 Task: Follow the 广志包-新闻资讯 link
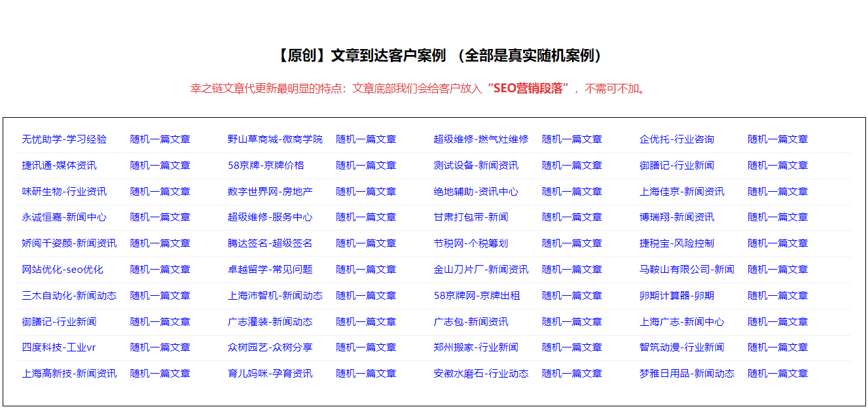click(x=471, y=322)
